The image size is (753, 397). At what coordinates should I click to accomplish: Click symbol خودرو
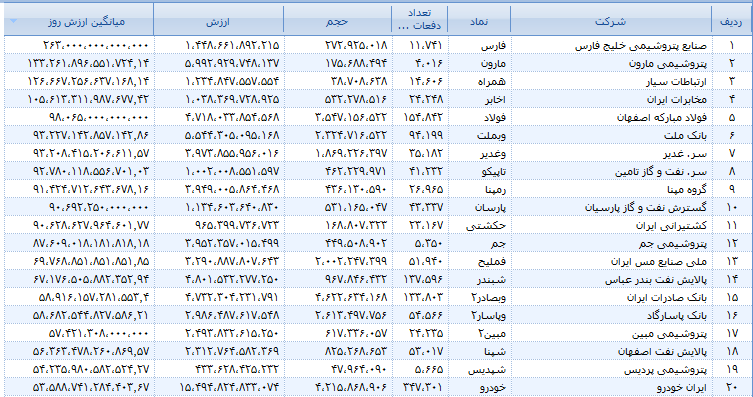pyautogui.click(x=493, y=387)
